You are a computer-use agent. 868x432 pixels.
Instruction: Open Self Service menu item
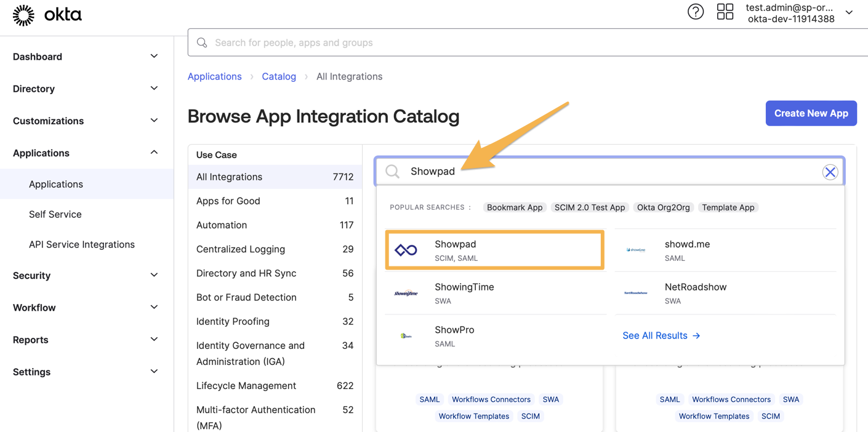[55, 214]
